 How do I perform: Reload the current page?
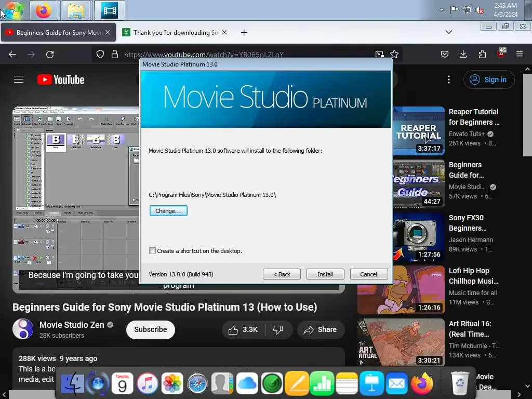click(x=50, y=54)
